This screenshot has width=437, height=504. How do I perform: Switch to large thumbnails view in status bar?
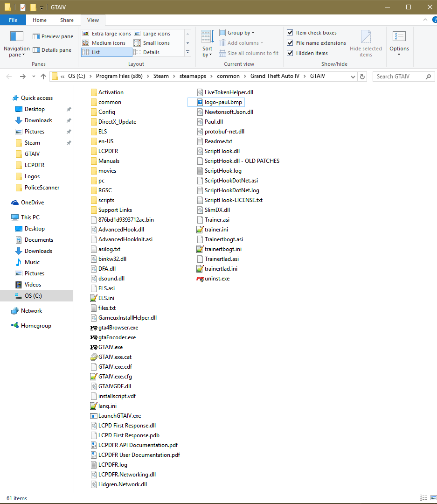tap(433, 497)
